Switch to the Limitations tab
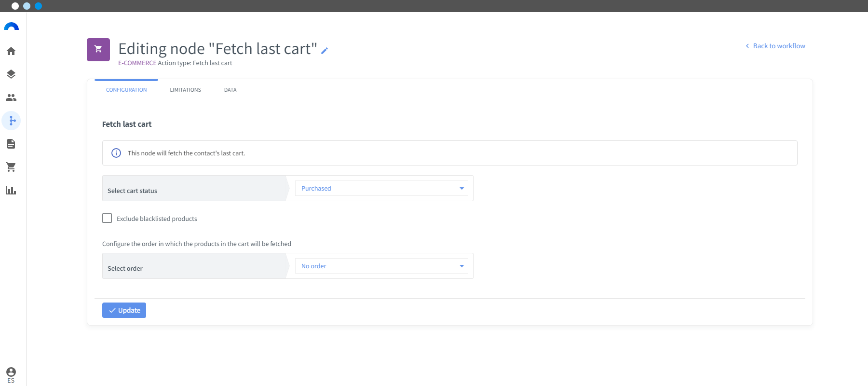Screen dimensions: 868x386 tap(186, 90)
